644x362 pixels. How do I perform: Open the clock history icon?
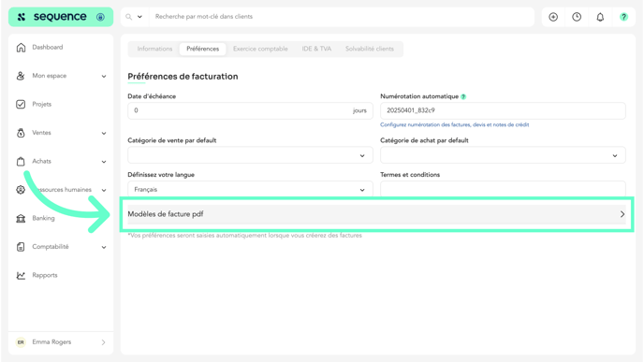[577, 17]
